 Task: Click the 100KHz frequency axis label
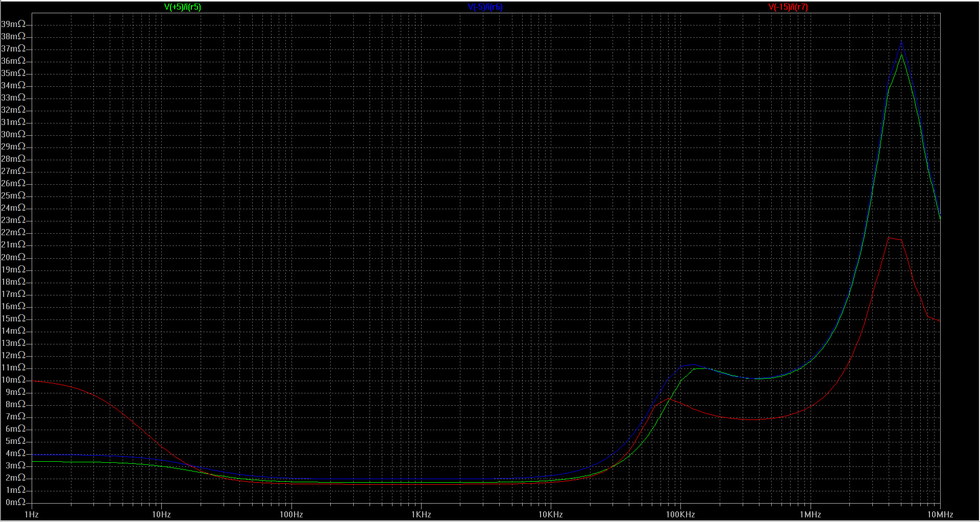(x=680, y=514)
